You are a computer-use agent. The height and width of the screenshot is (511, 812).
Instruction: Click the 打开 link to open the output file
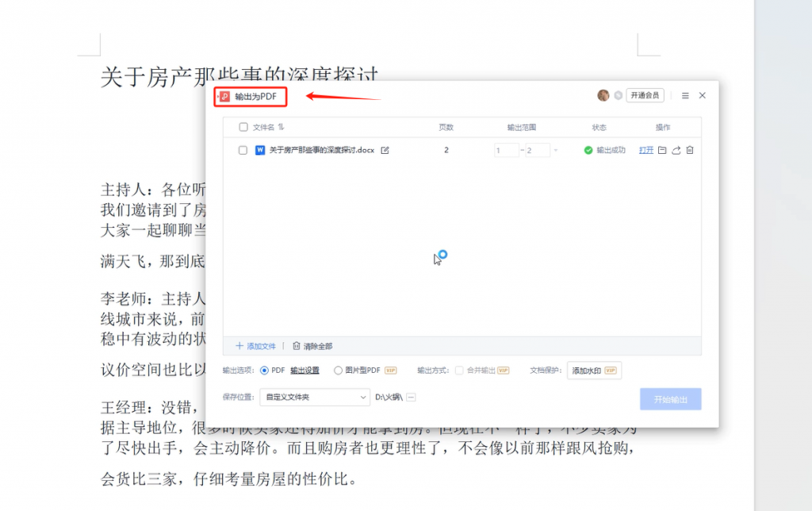tap(645, 150)
